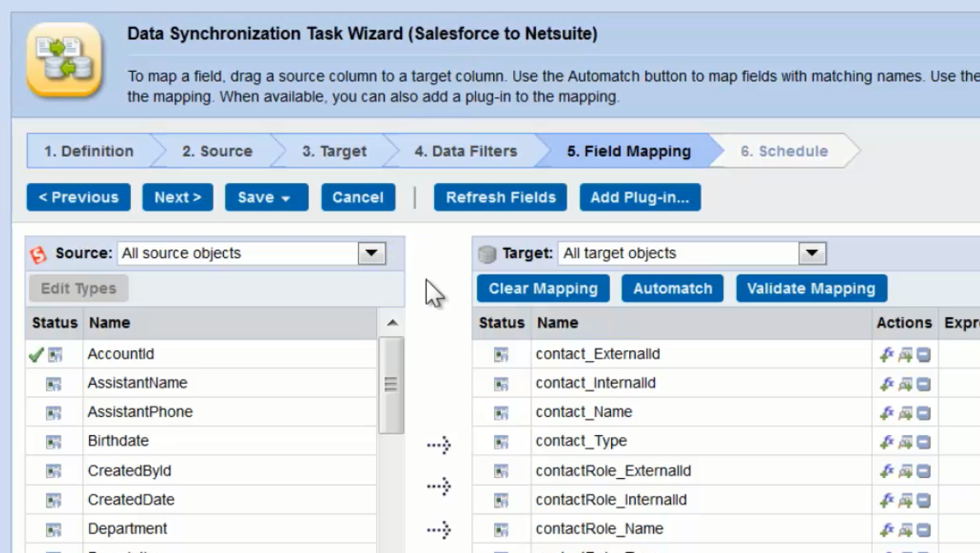
Task: Clear mapping (minus) for contactRole_Name row
Action: (x=924, y=530)
